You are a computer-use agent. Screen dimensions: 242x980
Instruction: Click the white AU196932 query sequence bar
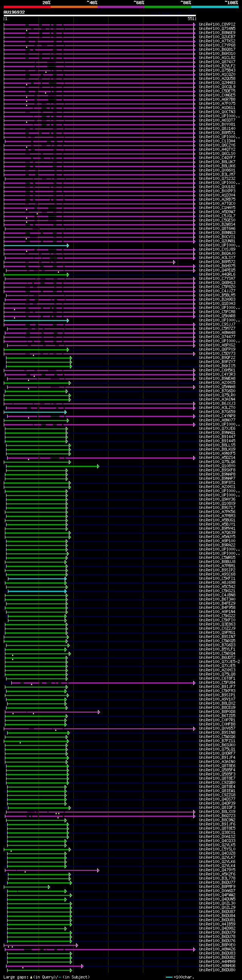point(99,16)
